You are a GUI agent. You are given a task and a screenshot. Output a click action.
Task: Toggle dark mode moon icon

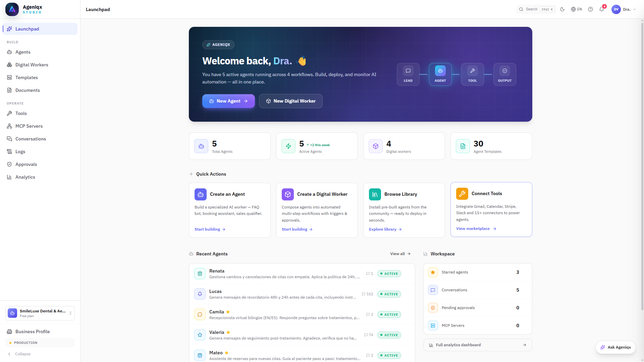(x=562, y=9)
